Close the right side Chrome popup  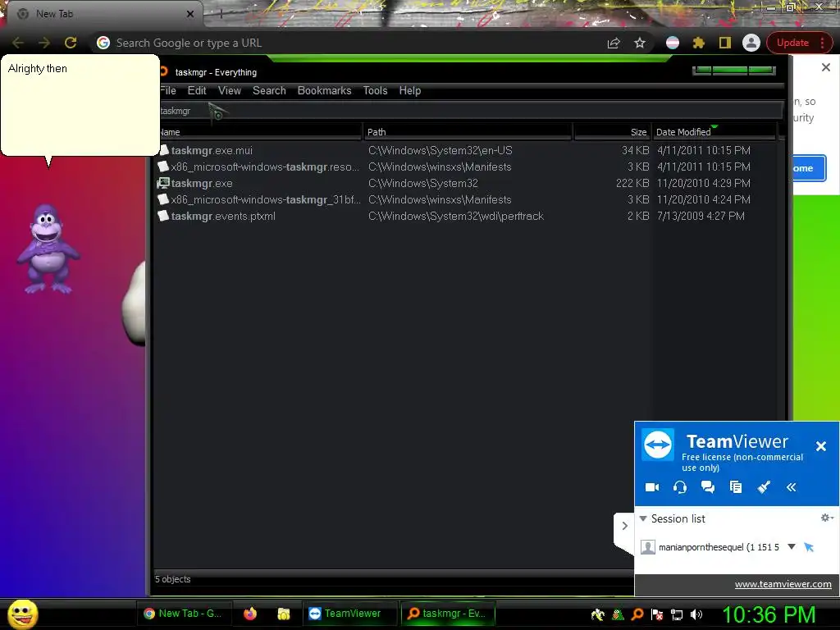pyautogui.click(x=826, y=67)
